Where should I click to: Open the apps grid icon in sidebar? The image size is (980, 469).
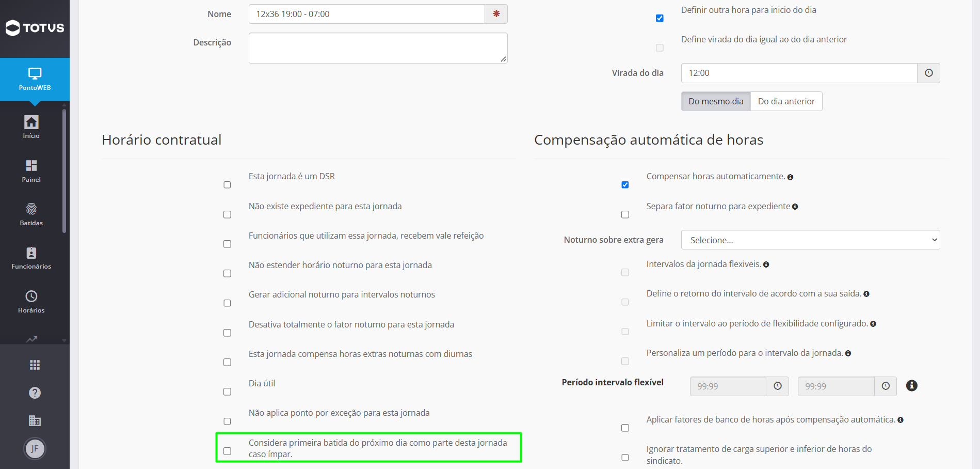[35, 365]
